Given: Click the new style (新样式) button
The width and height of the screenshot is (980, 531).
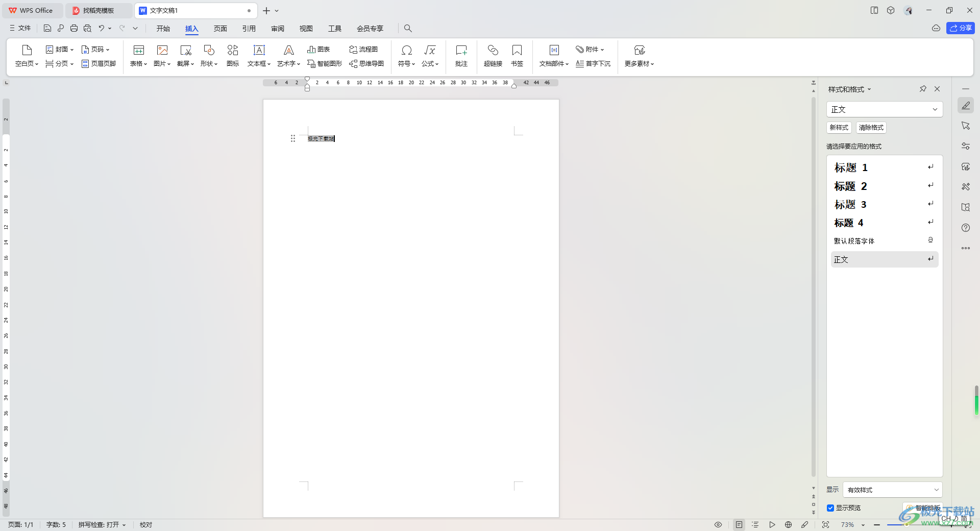Looking at the screenshot, I should click(x=839, y=128).
